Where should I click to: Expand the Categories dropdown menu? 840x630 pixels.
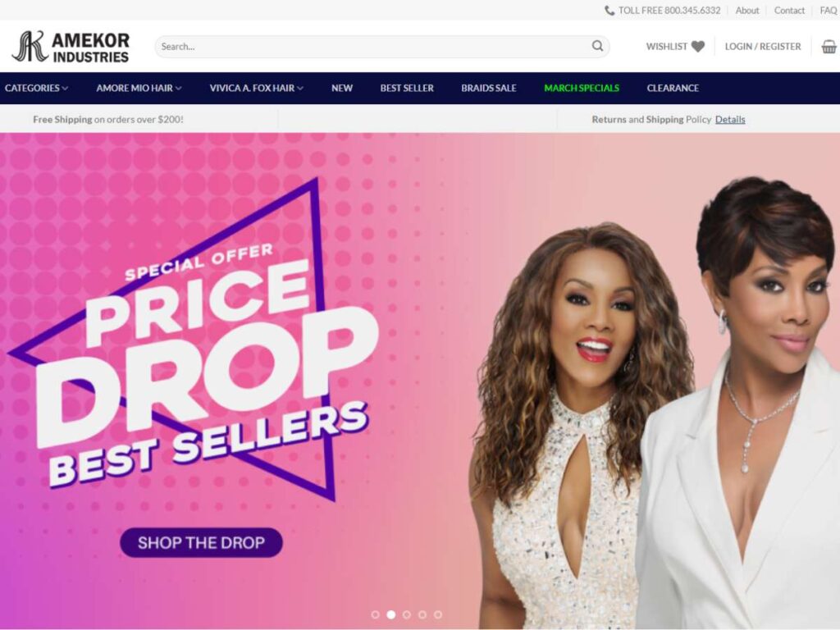coord(36,88)
